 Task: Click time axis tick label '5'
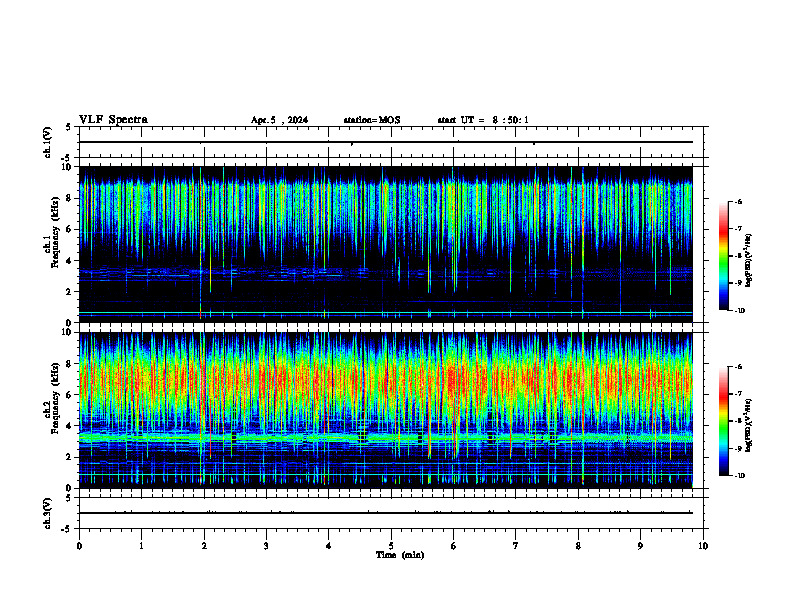pyautogui.click(x=391, y=546)
